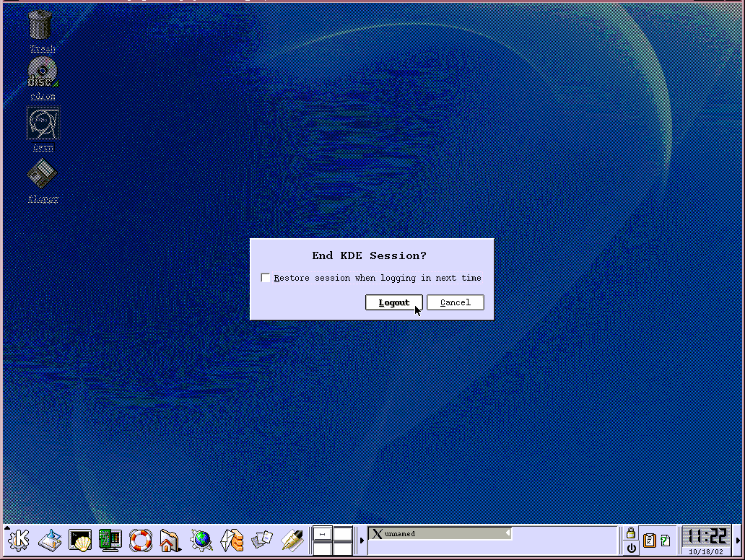Screen dimensions: 745x560
Task: Click the Cancel button in dialog
Action: click(456, 302)
